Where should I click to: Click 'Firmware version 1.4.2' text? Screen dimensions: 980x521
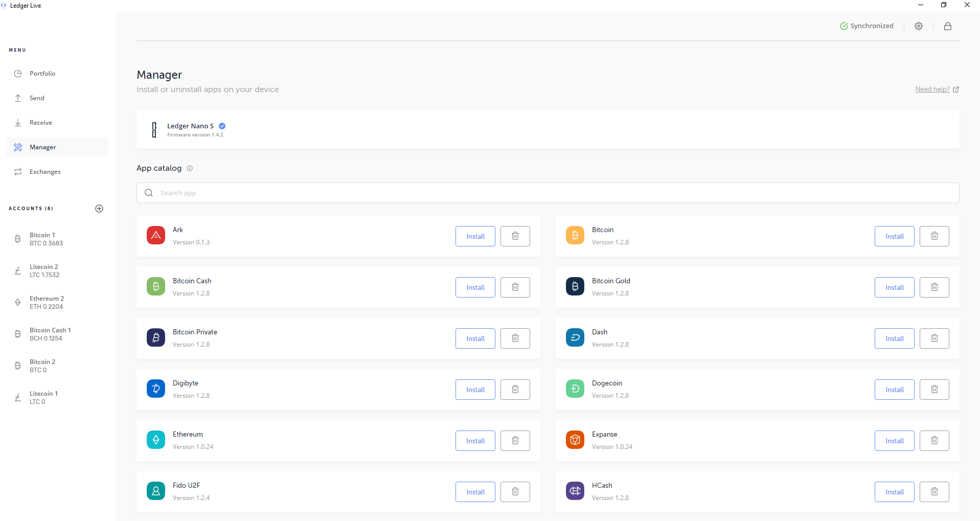click(x=195, y=135)
